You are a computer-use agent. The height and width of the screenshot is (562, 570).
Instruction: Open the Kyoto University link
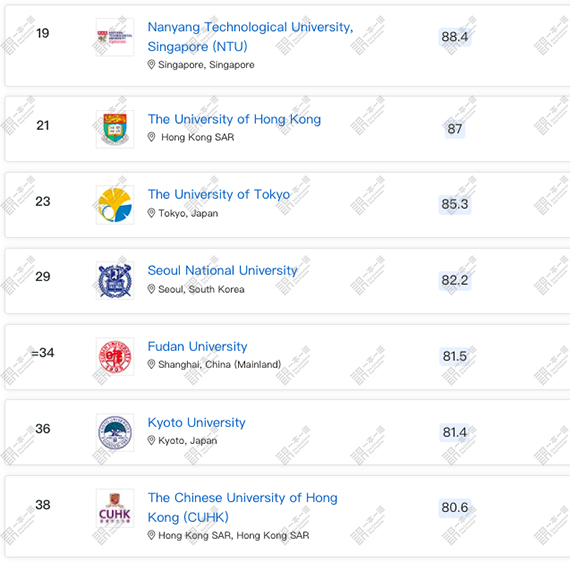point(196,422)
